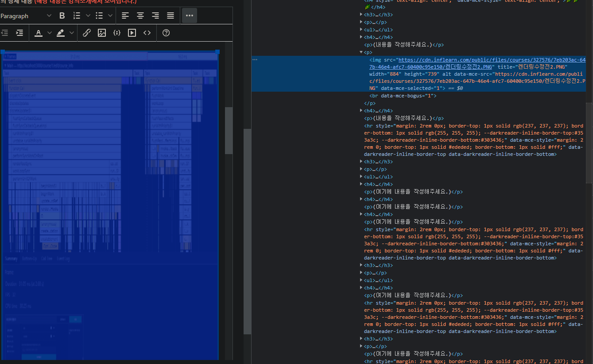593x364 pixels.
Task: Select the embedded image in the editor
Action: click(x=110, y=204)
